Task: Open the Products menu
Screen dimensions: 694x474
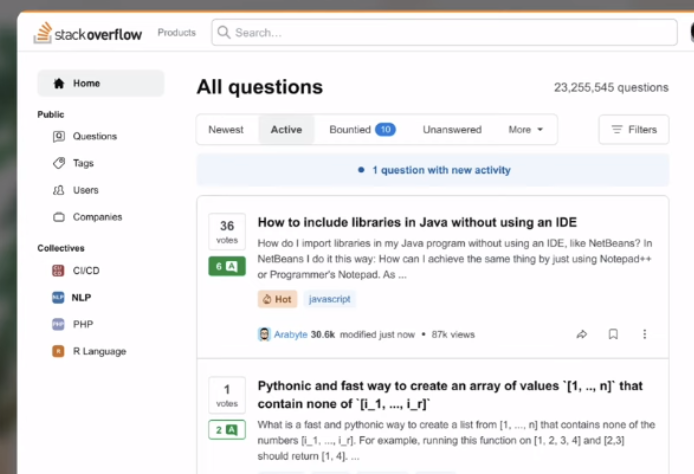Action: (177, 33)
